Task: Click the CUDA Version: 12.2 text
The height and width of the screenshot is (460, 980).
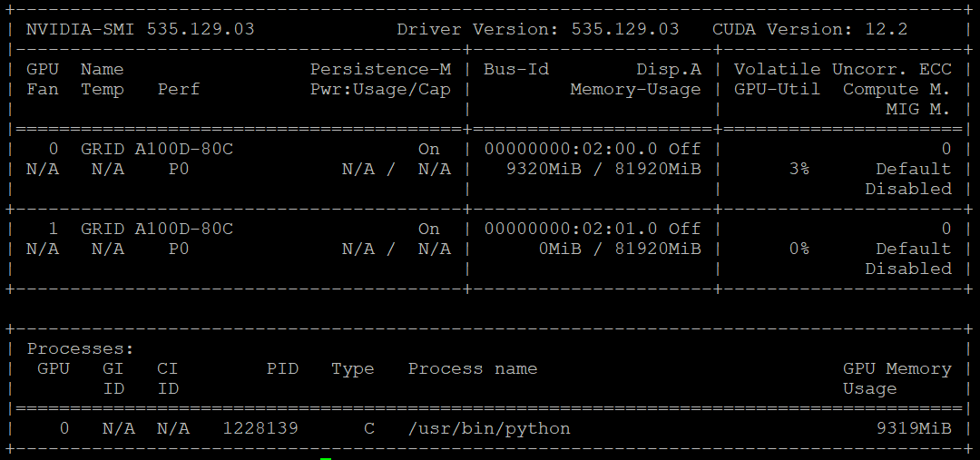Action: tap(809, 29)
